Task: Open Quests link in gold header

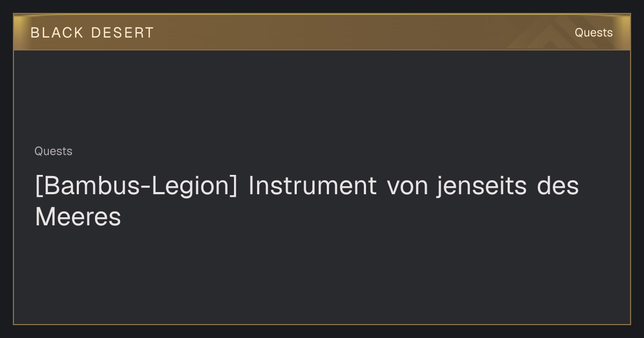Action: (594, 33)
